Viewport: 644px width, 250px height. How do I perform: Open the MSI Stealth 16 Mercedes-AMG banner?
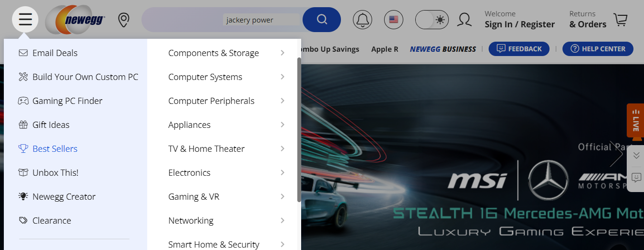coord(472,157)
